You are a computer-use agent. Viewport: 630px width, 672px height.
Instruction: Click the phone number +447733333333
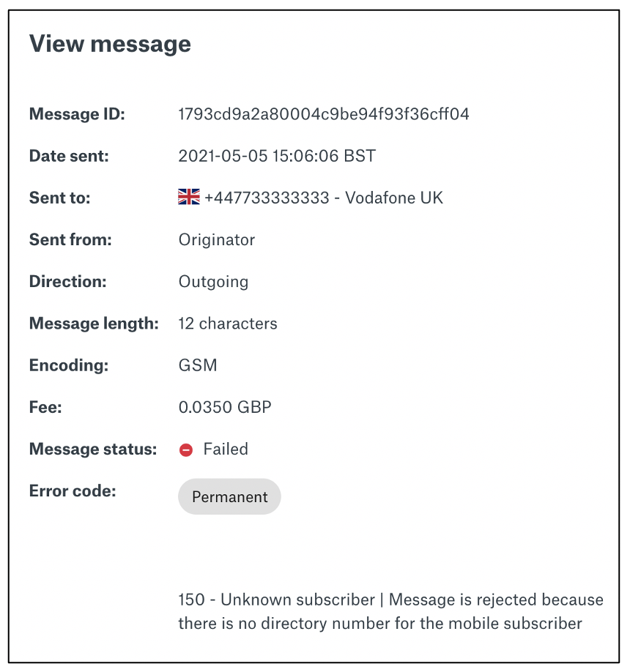[267, 198]
